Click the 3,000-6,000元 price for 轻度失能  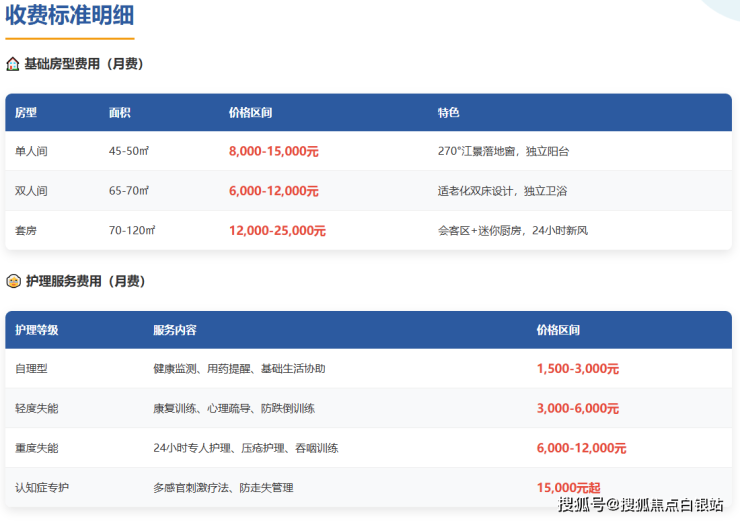577,409
